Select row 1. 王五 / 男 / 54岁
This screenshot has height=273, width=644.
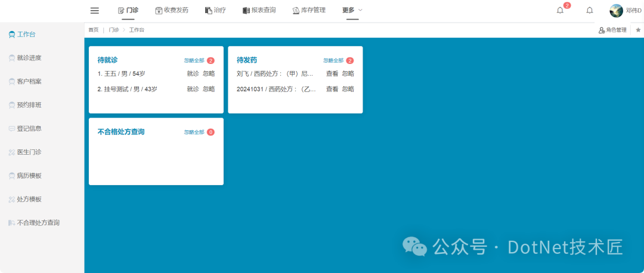click(121, 73)
